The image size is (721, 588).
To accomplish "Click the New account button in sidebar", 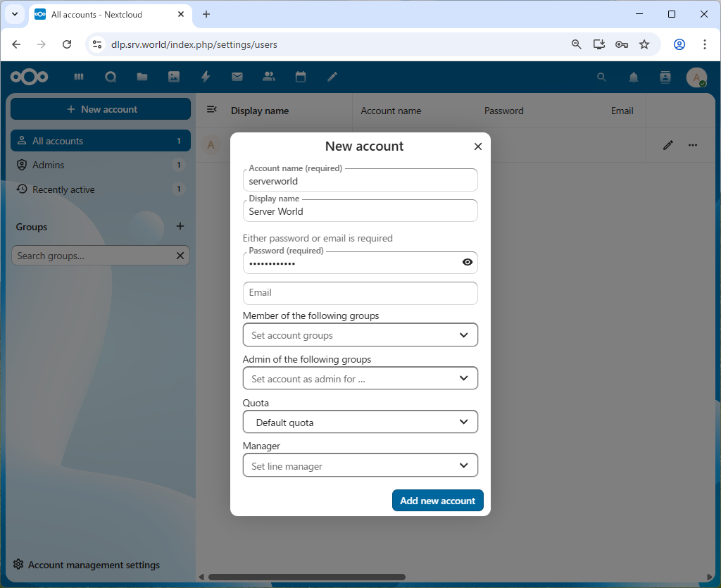I will 100,109.
